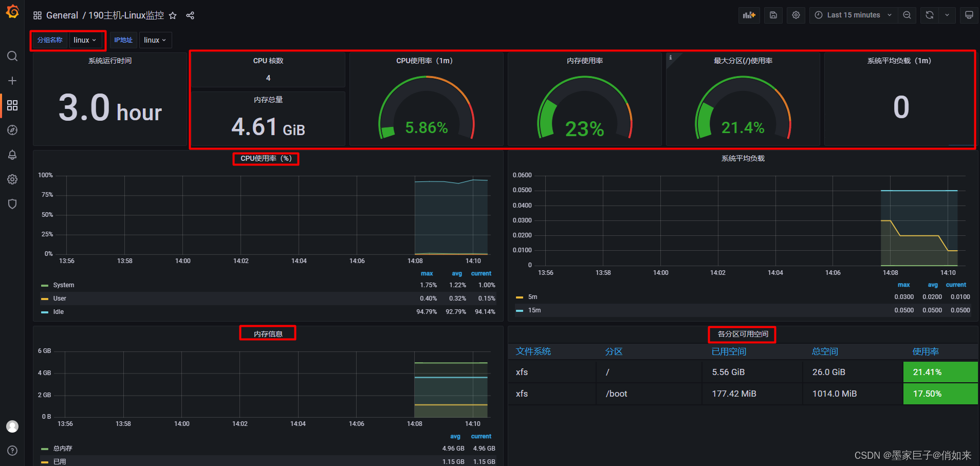Click the 21.41% usage cell

pyautogui.click(x=940, y=372)
